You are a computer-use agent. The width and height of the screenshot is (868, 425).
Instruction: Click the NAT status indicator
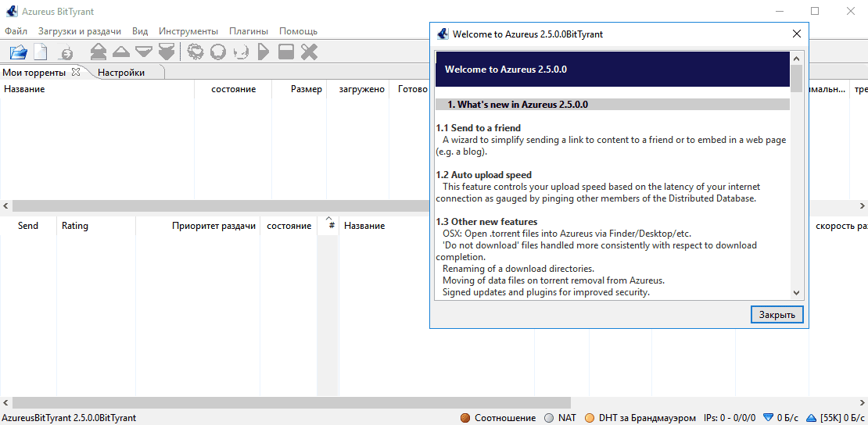pyautogui.click(x=560, y=418)
